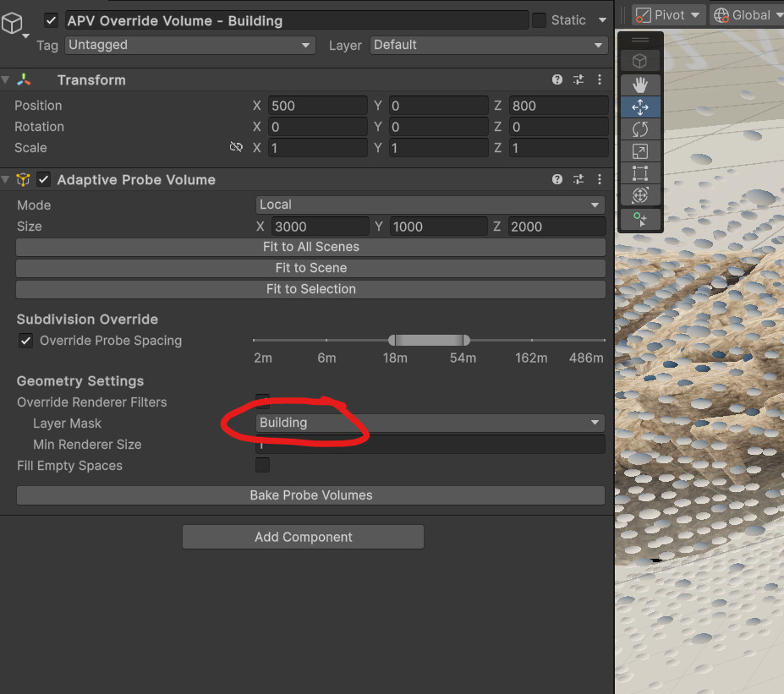This screenshot has width=784, height=694.
Task: Select the Rect tool
Action: click(640, 172)
